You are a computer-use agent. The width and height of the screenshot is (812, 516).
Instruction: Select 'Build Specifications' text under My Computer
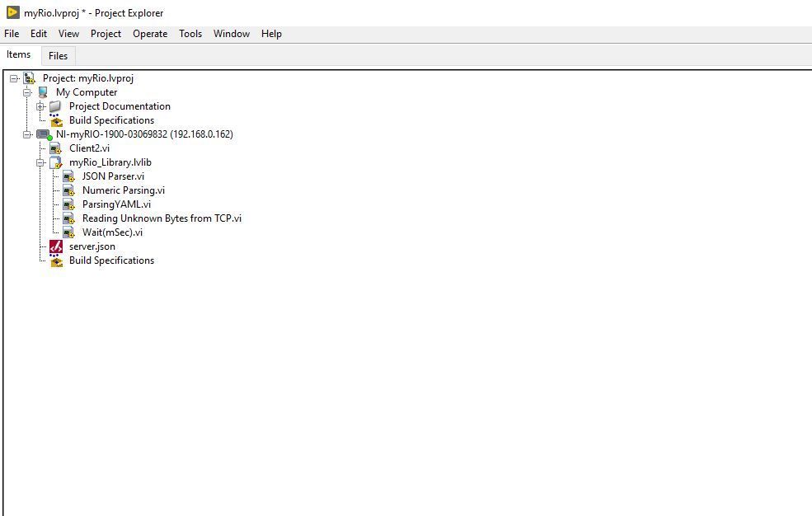pos(112,120)
